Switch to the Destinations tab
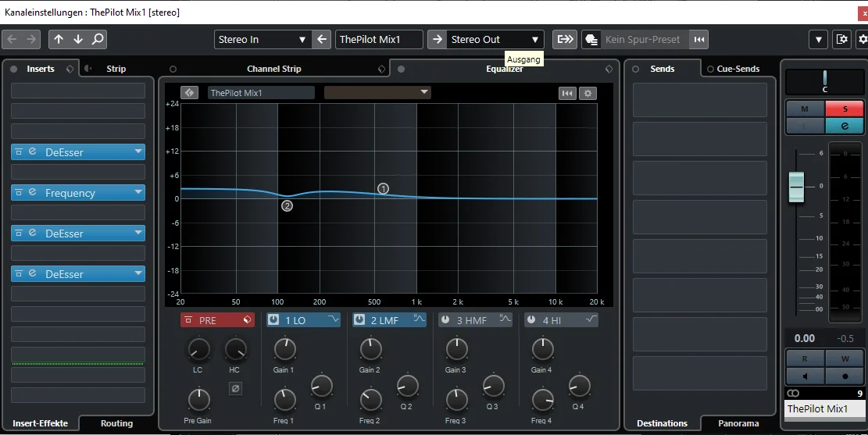This screenshot has width=868, height=435. (x=662, y=423)
